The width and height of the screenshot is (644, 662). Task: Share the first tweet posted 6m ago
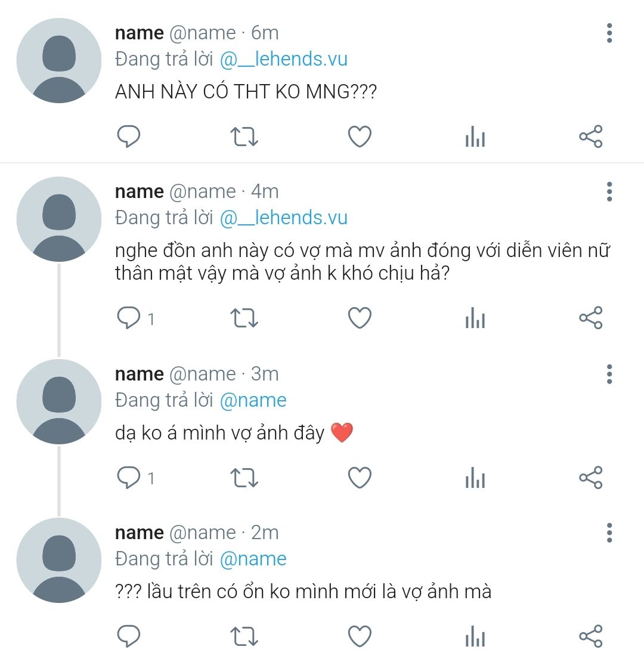tap(590, 137)
